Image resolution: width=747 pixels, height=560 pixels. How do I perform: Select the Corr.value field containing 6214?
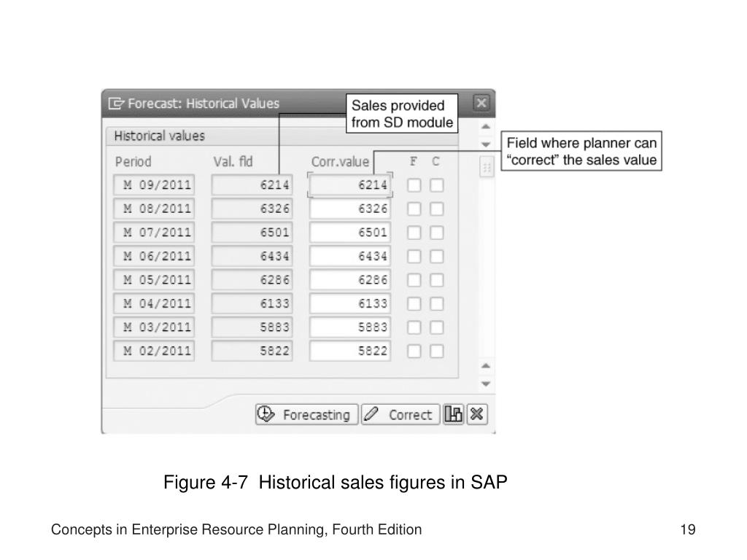[350, 184]
